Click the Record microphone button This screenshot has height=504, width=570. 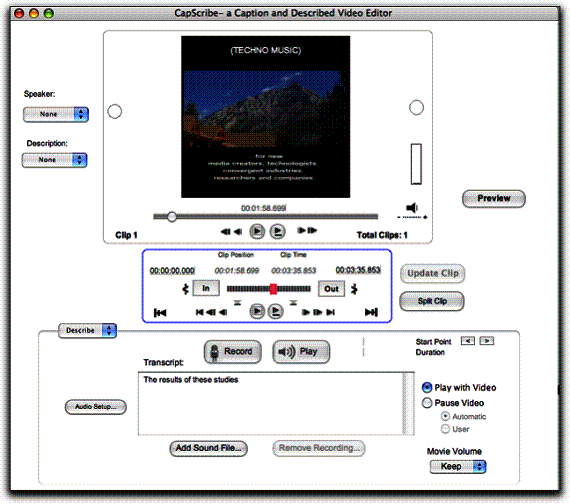click(x=233, y=352)
